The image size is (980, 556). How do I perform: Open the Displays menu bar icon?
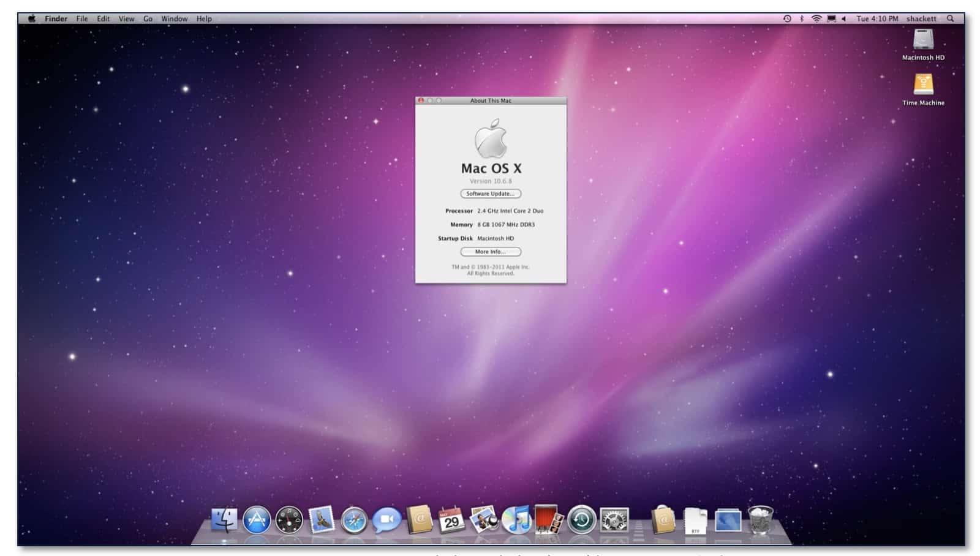(x=831, y=18)
